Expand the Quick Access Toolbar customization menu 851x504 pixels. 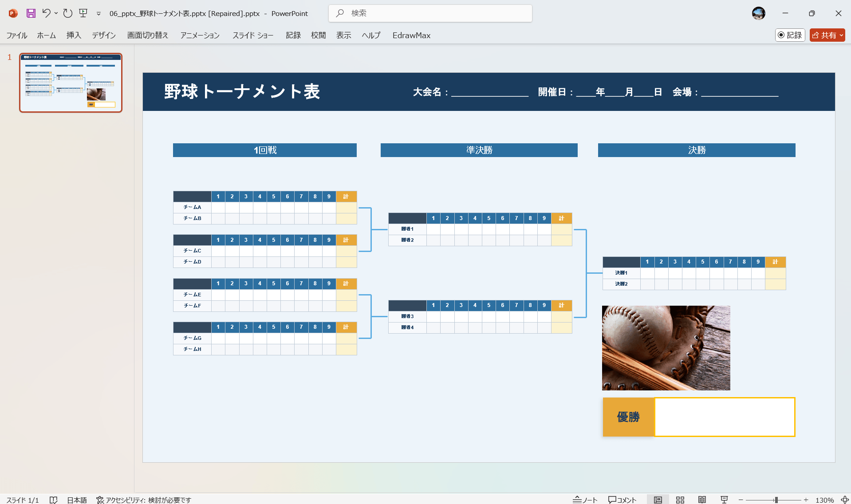pyautogui.click(x=98, y=13)
